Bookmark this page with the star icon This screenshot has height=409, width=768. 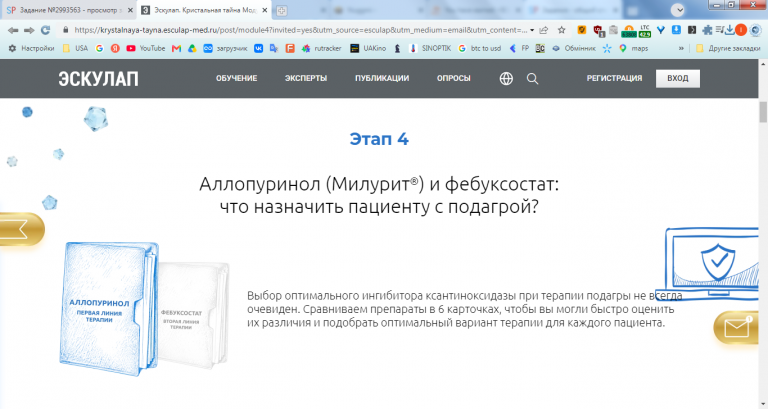(562, 30)
